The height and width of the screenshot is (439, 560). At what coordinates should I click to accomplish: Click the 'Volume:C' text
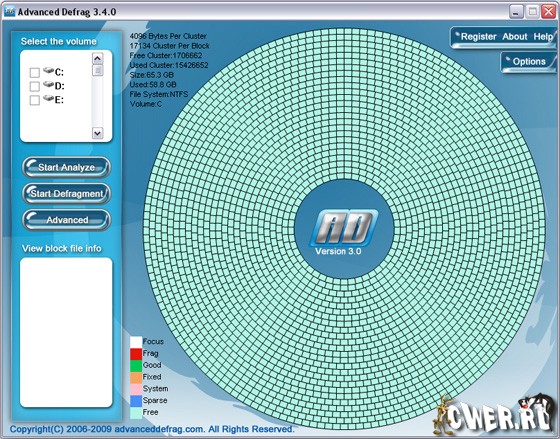146,104
